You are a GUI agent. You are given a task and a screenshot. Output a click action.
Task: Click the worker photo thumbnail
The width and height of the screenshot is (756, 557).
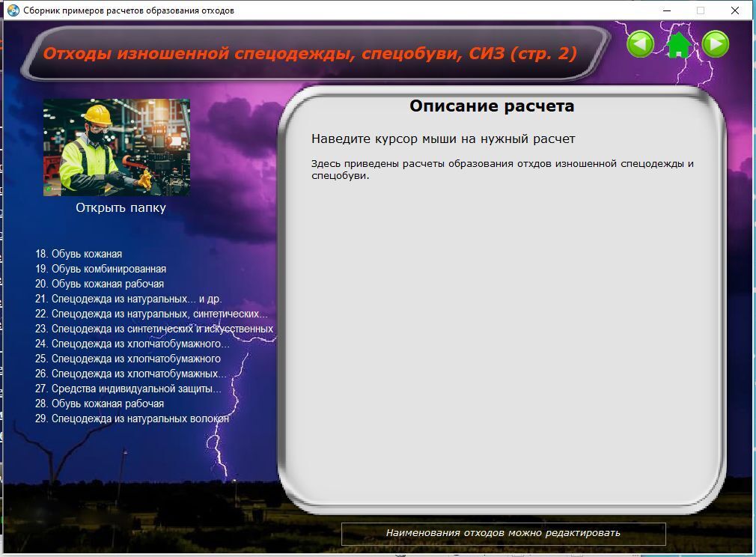tap(117, 147)
